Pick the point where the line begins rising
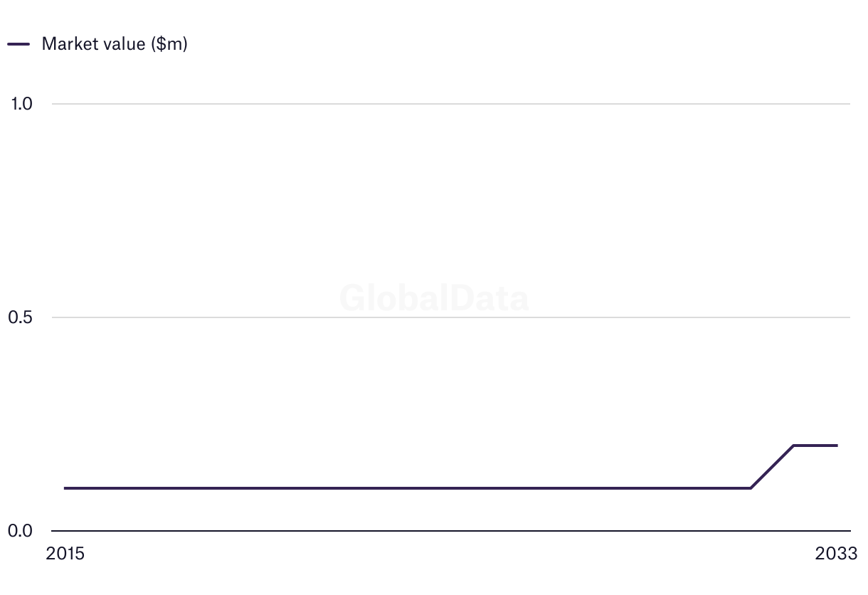Viewport: 868px width, 595px height. (751, 488)
